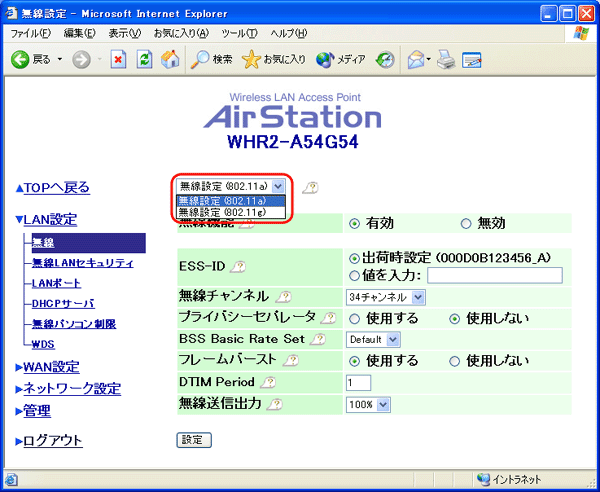Open the お気に入り(A) menu
The height and width of the screenshot is (492, 600).
pos(181,34)
